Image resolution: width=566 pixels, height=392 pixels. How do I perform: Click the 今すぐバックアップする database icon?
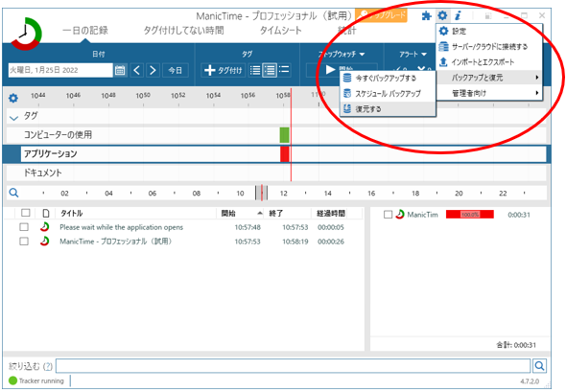coord(347,78)
